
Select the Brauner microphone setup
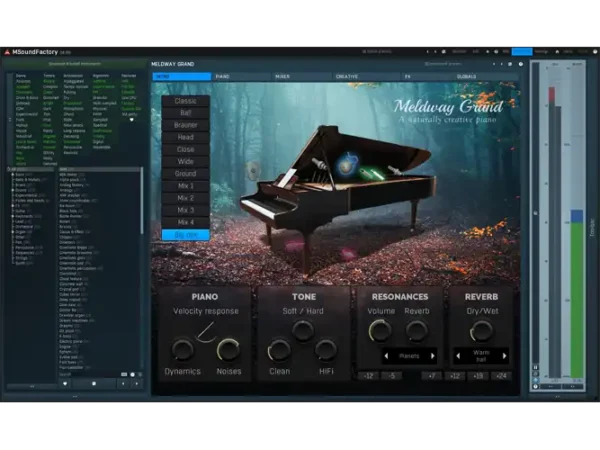coord(186,125)
